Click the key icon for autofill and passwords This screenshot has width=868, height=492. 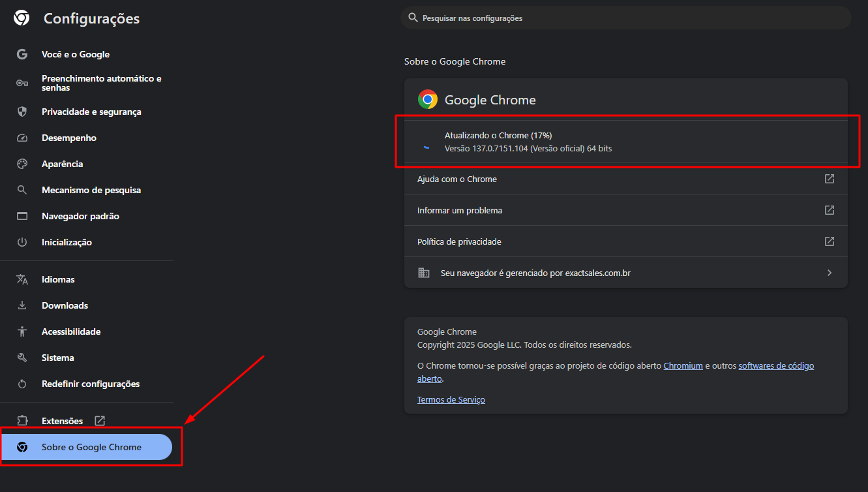click(22, 83)
